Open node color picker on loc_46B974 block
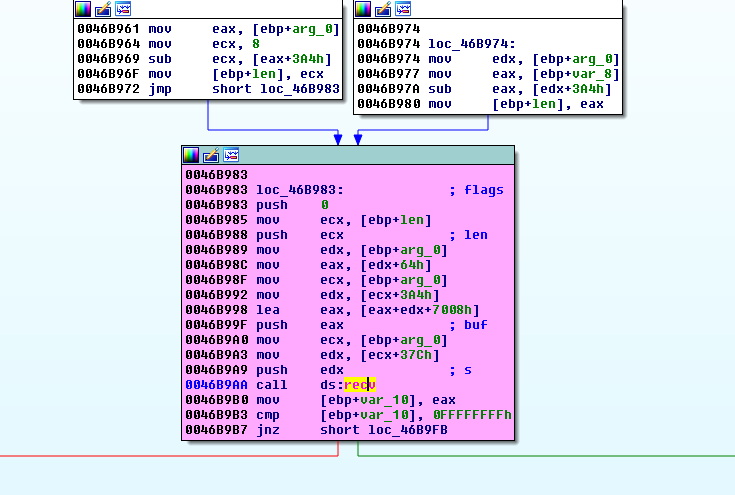 click(363, 8)
